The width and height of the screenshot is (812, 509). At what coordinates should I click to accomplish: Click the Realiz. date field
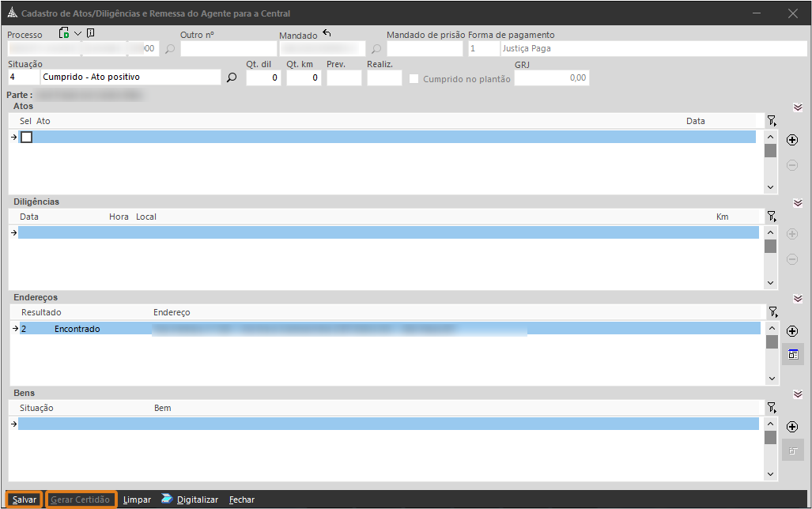pyautogui.click(x=384, y=77)
